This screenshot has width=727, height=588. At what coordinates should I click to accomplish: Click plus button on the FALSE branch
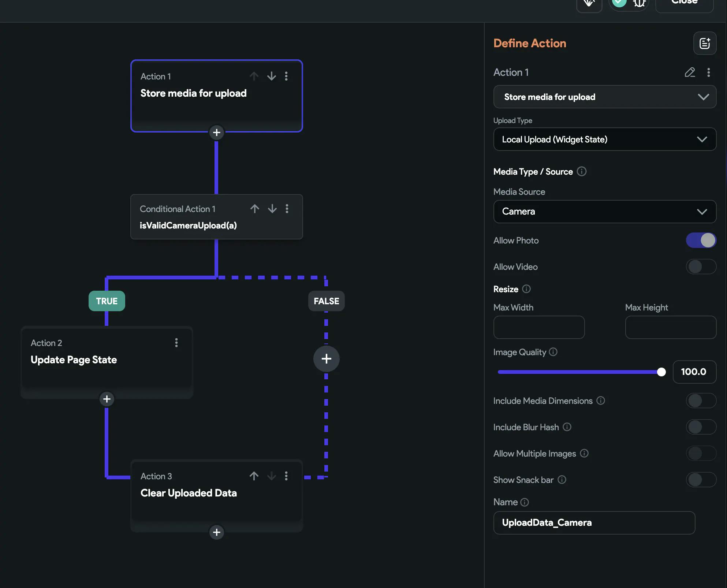click(x=326, y=359)
